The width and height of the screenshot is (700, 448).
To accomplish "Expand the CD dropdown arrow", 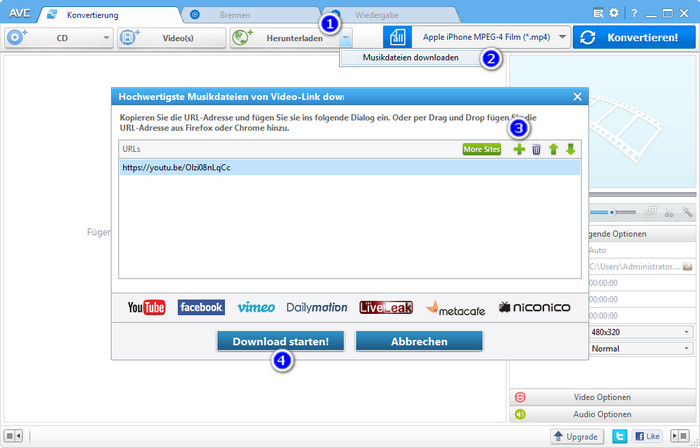I will click(106, 38).
